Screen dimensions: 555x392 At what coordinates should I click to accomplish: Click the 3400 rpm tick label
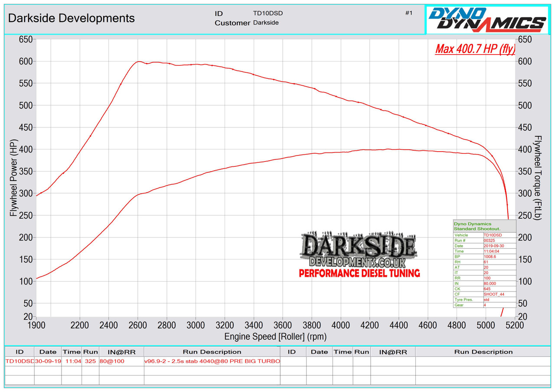tap(254, 324)
